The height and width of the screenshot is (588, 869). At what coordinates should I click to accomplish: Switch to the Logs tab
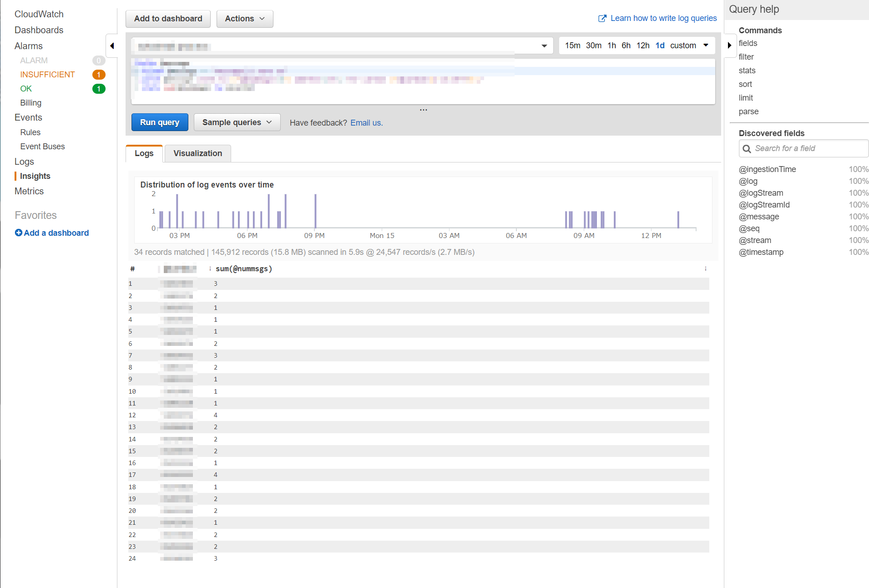click(144, 153)
